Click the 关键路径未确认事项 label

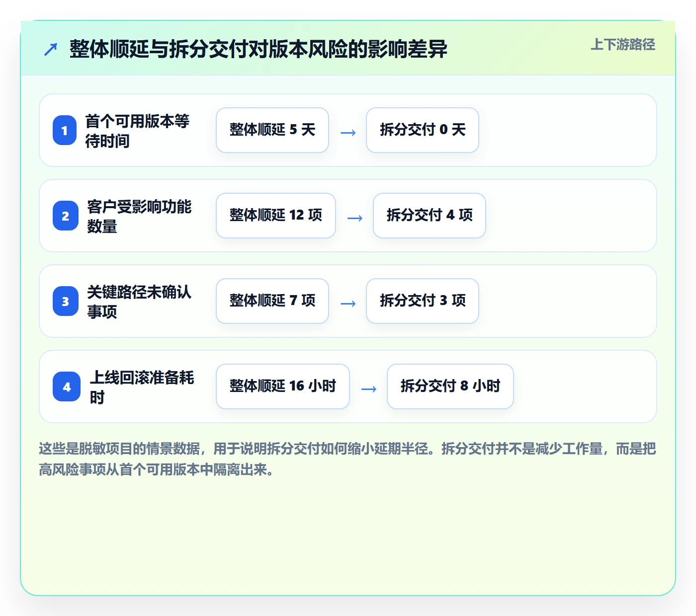pyautogui.click(x=139, y=302)
